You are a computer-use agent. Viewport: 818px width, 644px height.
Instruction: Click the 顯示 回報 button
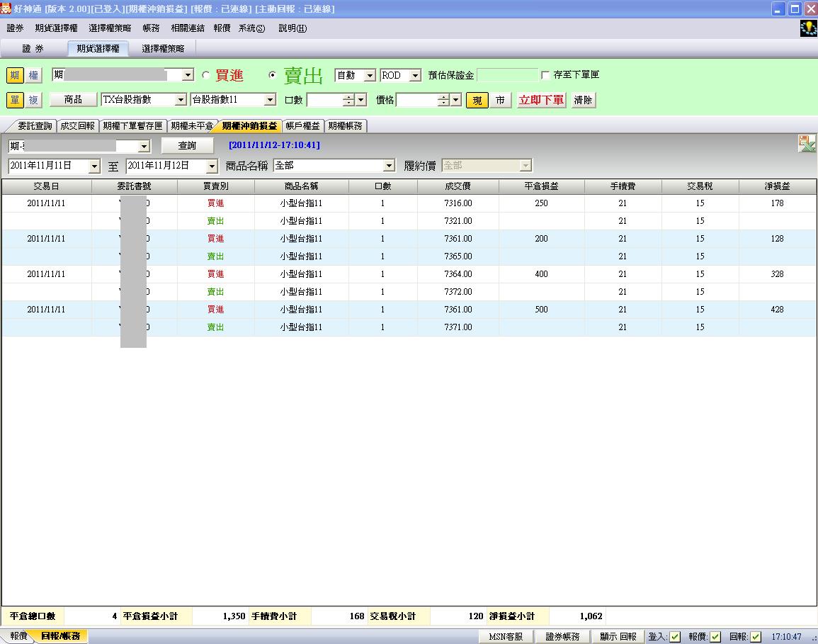tap(618, 637)
